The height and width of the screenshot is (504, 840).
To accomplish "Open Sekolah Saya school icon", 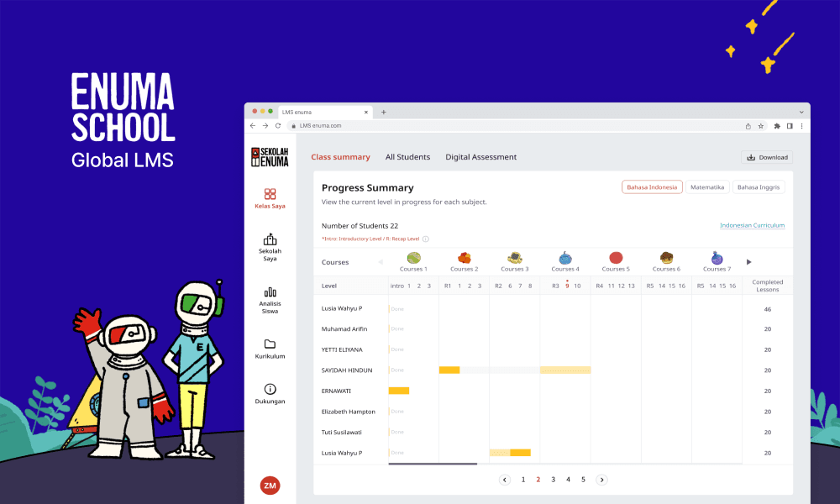I will pos(270,239).
